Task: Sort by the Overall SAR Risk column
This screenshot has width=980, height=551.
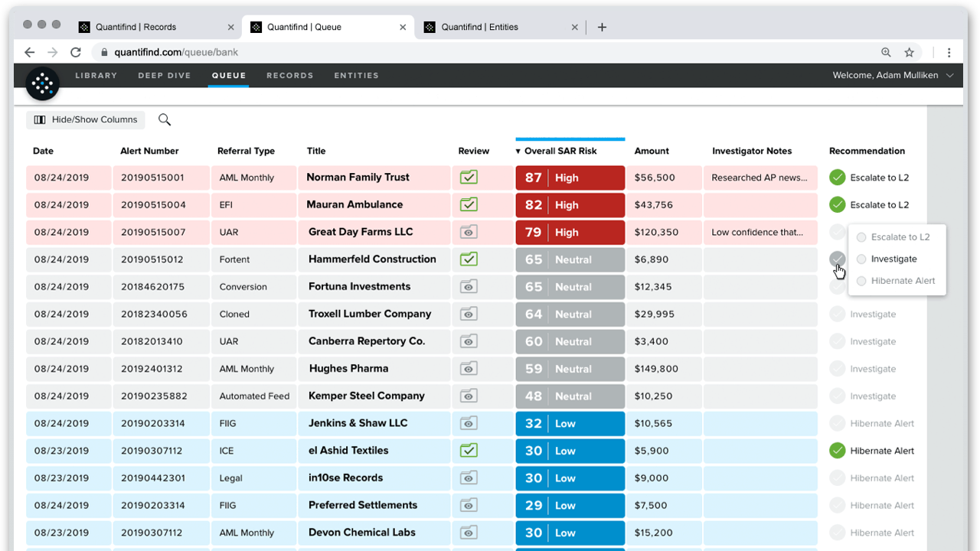Action: point(560,151)
